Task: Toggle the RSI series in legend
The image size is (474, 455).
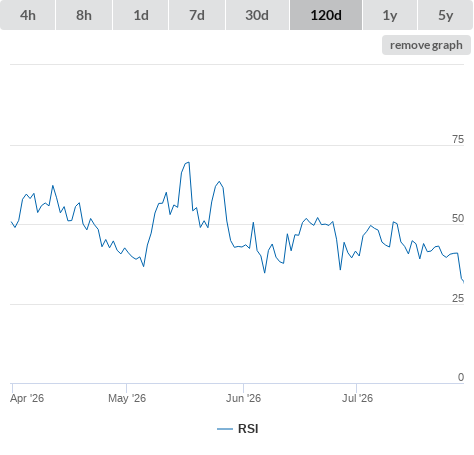Action: pos(248,429)
